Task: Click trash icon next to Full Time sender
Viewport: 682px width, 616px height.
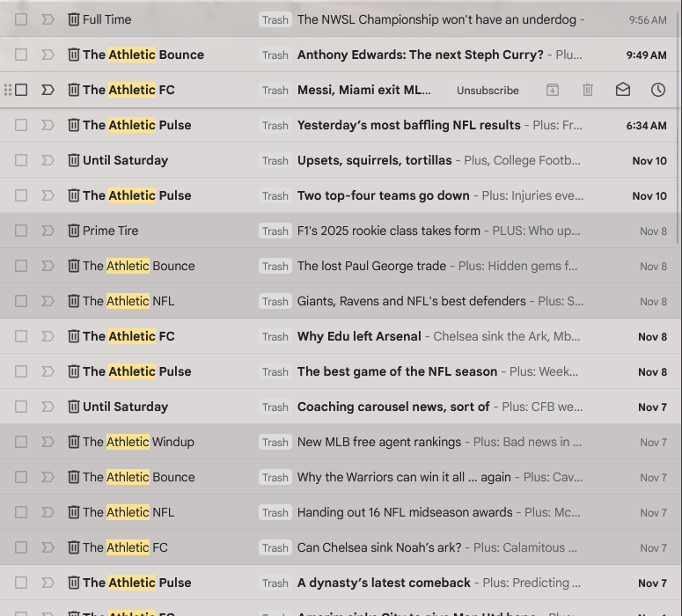Action: coord(74,19)
